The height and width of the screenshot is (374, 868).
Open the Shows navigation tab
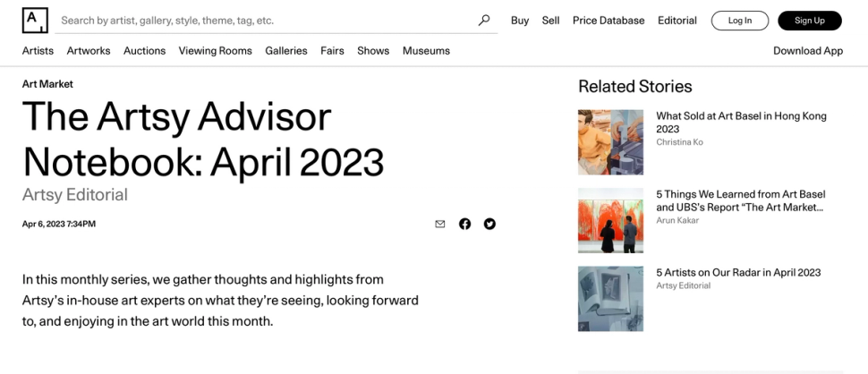373,51
